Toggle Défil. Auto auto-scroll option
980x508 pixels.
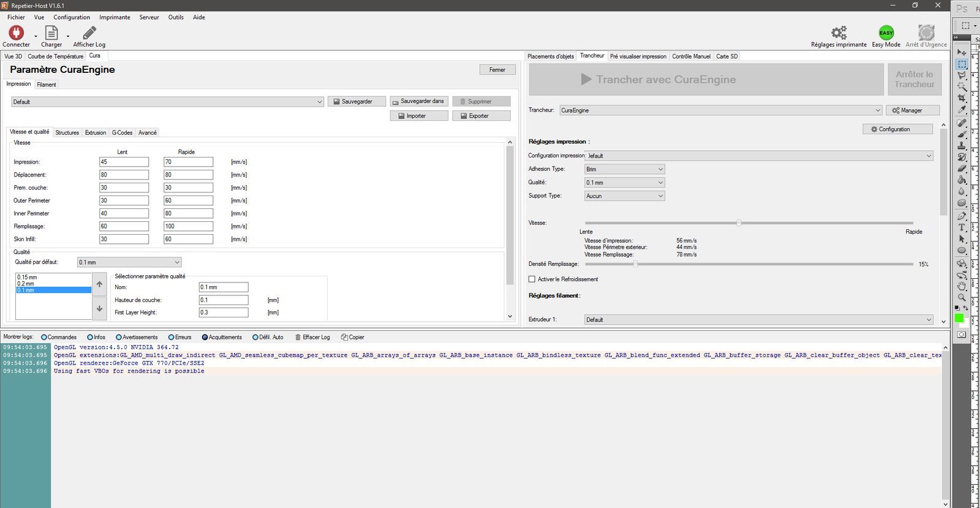point(268,337)
